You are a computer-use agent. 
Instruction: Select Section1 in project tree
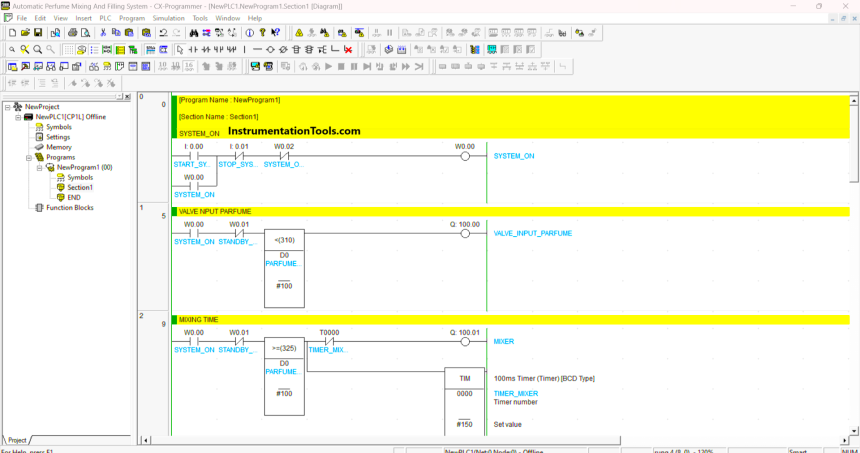coord(80,188)
